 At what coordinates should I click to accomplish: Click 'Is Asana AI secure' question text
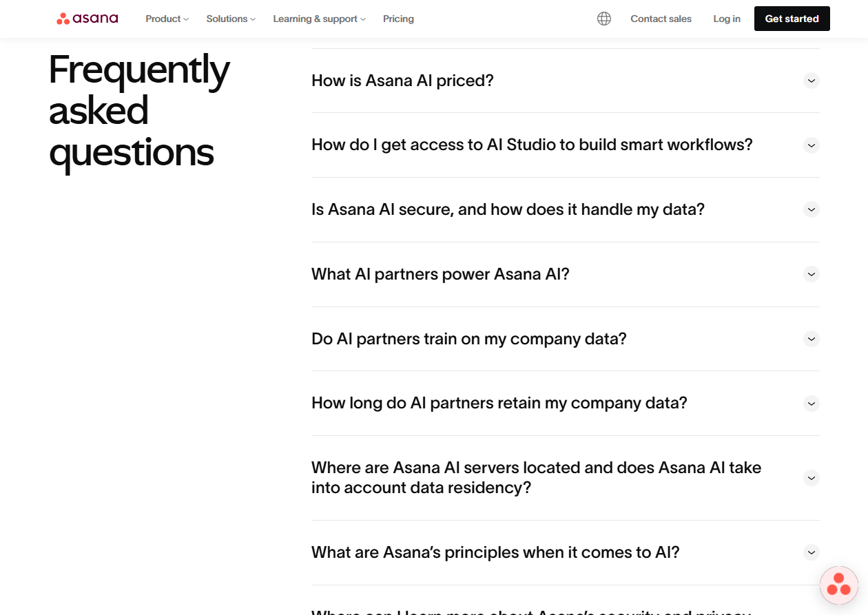[508, 209]
